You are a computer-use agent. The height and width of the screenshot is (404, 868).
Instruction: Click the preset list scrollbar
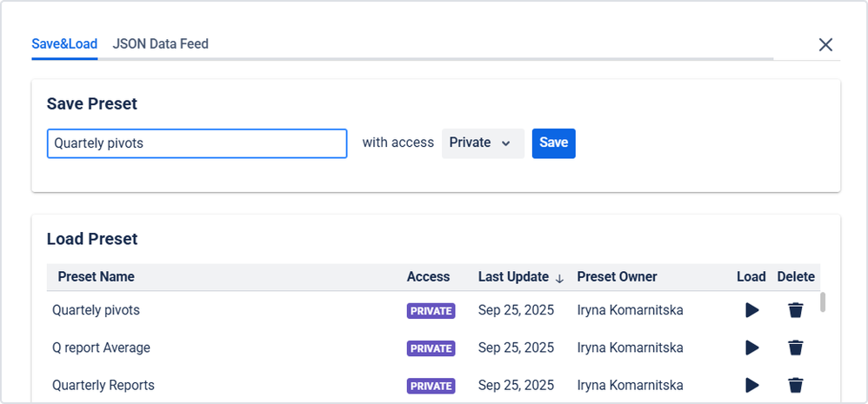point(823,302)
